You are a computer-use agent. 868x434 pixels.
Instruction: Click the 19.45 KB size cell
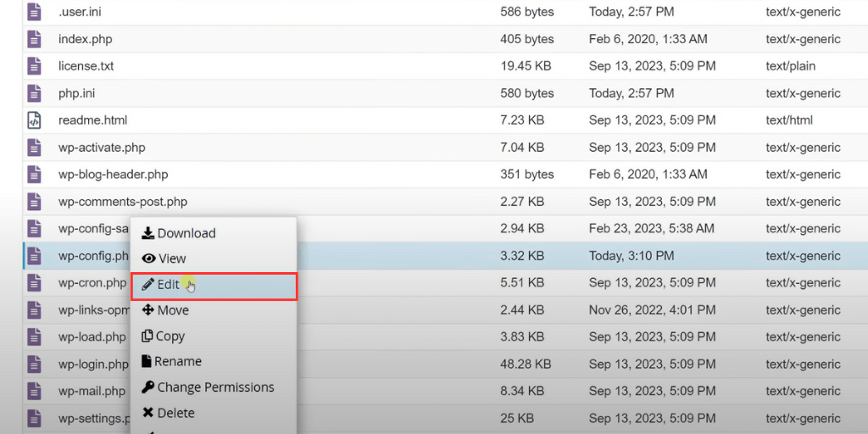526,66
